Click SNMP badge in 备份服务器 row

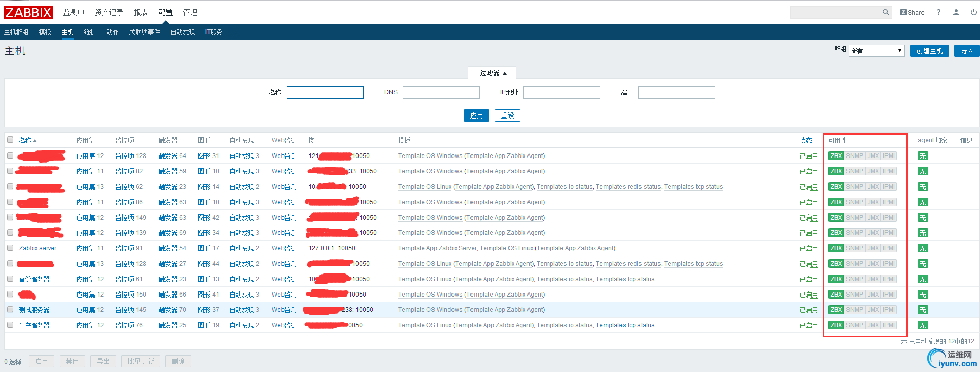855,279
